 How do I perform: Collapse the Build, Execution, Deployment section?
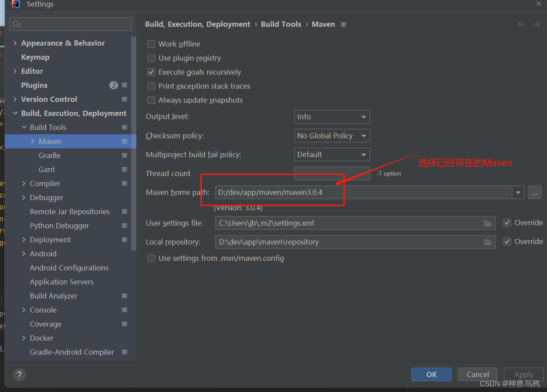coord(15,113)
